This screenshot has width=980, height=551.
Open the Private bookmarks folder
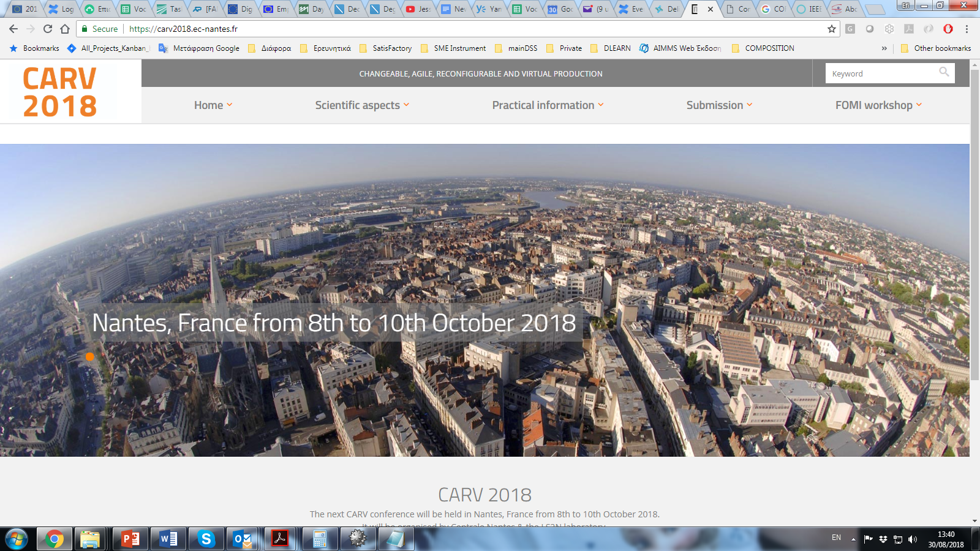564,48
